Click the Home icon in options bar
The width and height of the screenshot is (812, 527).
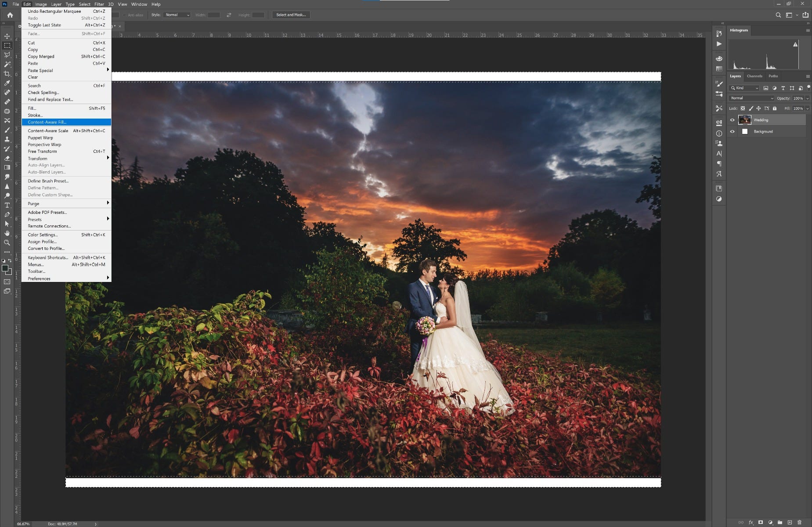pyautogui.click(x=10, y=15)
